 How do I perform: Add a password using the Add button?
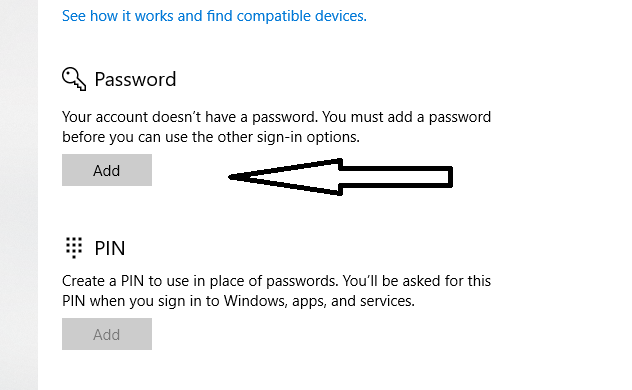coord(107,170)
